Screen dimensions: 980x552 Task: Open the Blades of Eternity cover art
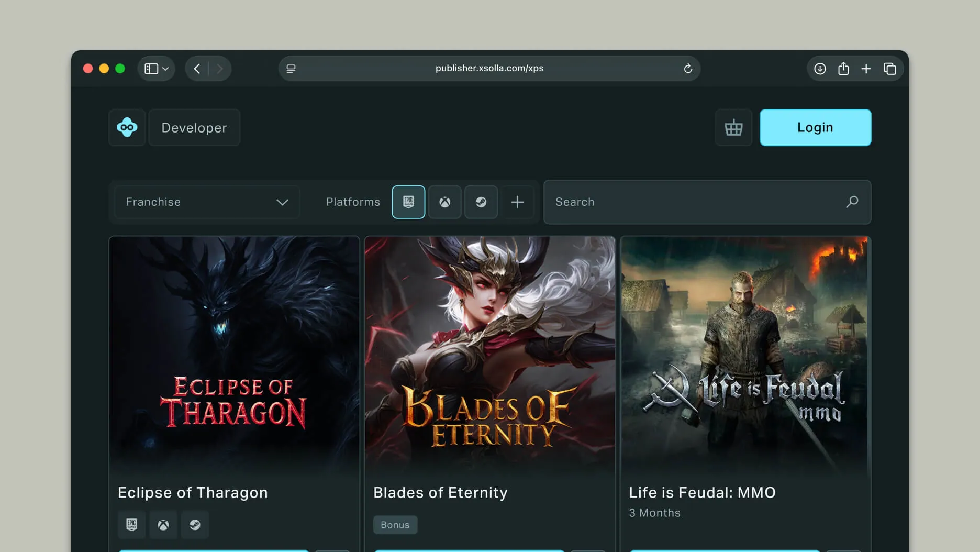click(x=489, y=356)
